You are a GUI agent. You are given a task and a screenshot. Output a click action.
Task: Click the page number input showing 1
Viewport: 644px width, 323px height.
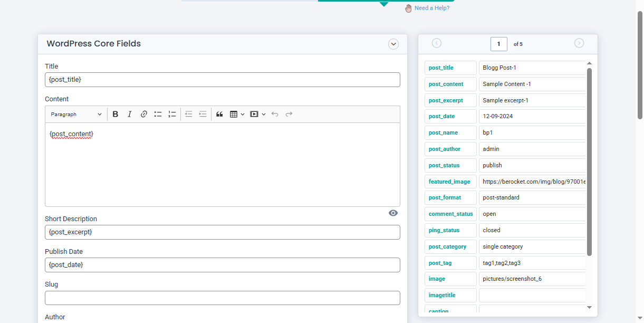pyautogui.click(x=498, y=44)
